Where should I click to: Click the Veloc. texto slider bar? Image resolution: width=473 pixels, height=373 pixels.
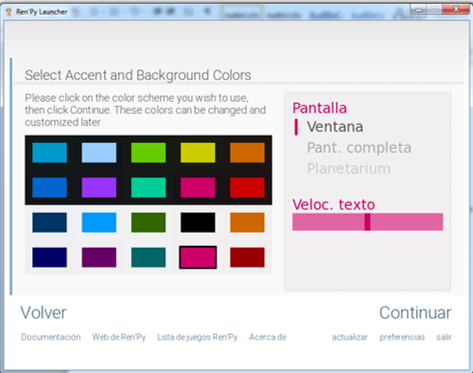[368, 222]
